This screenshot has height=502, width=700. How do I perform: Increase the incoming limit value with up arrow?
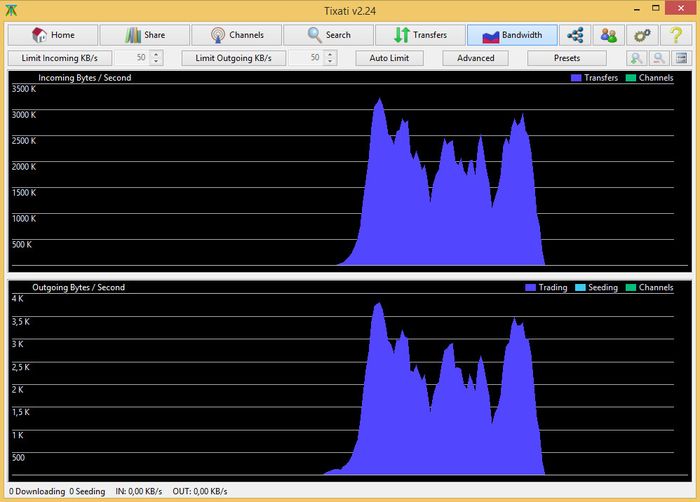156,55
